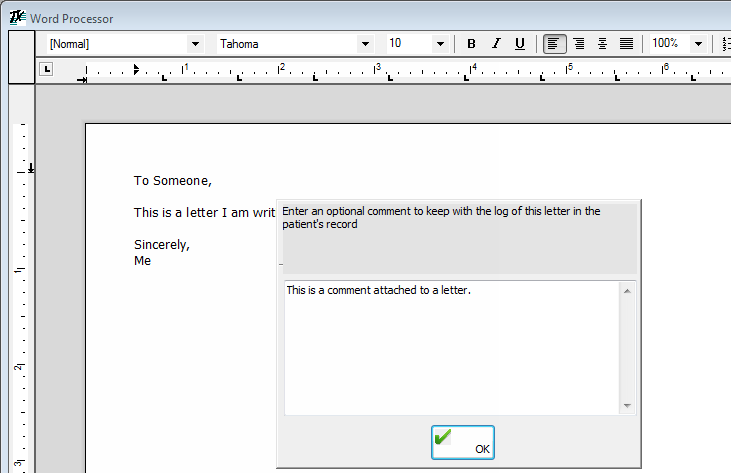
Task: Toggle bold formatting
Action: pyautogui.click(x=471, y=44)
